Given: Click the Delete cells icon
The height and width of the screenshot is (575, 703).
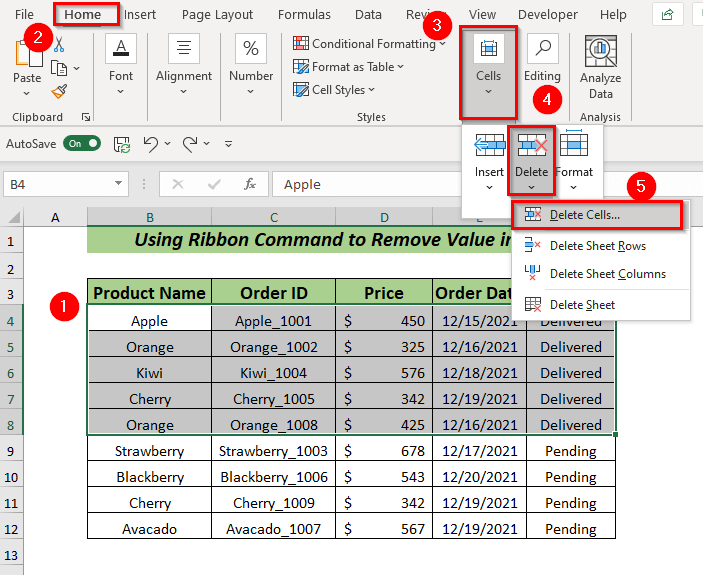Looking at the screenshot, I should point(532,145).
